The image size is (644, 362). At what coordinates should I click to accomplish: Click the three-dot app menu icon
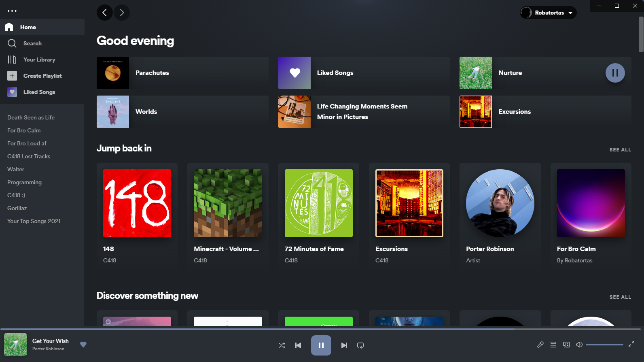tap(12, 11)
